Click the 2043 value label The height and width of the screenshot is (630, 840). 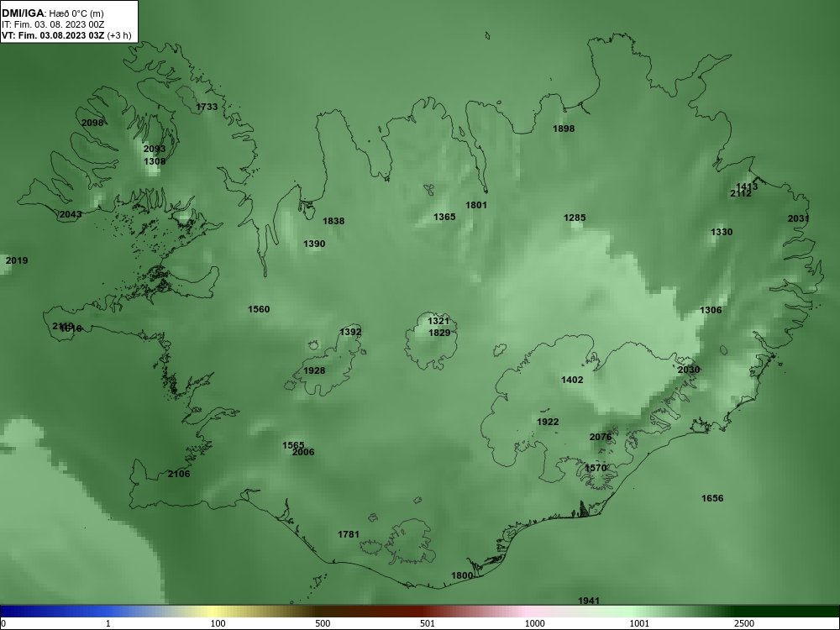71,214
